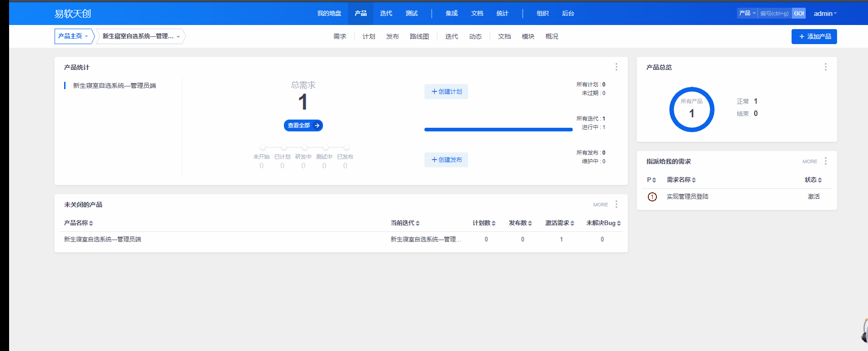The image size is (868, 351).
Task: Open current iteration 新生寝室自选系统—管理… link
Action: [x=426, y=239]
